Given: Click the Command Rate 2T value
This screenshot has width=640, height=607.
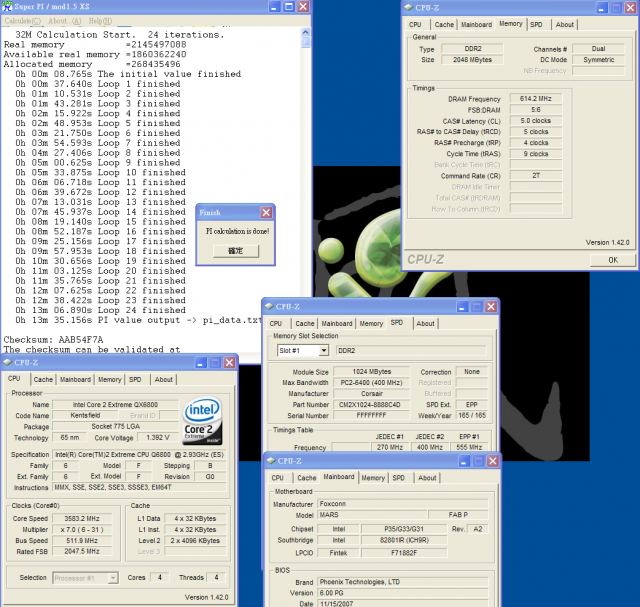Looking at the screenshot, I should 536,176.
